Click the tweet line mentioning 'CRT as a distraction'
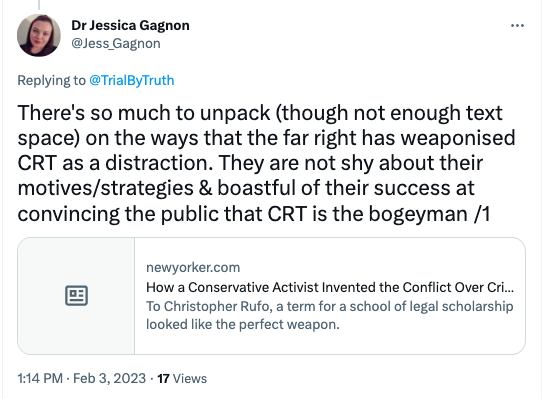 [250, 163]
